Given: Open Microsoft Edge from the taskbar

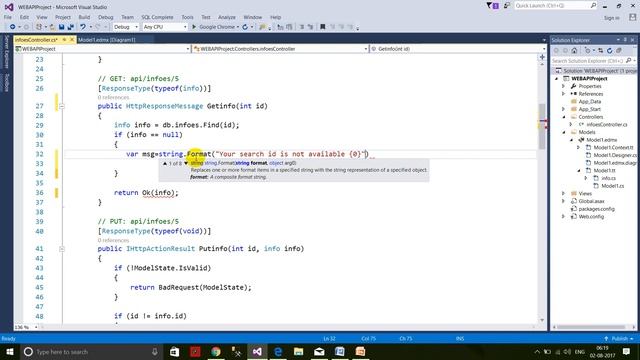Looking at the screenshot, I should click(278, 351).
